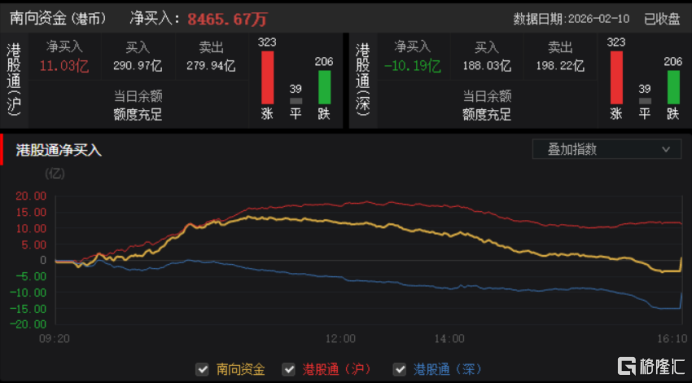Click the sell amount 279.94亿

coord(211,66)
